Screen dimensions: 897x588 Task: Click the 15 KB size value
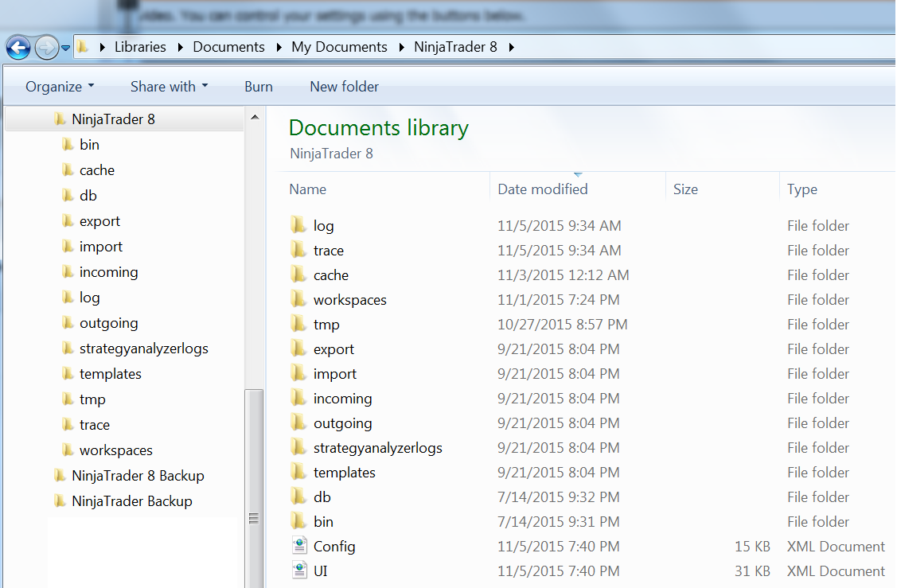752,547
